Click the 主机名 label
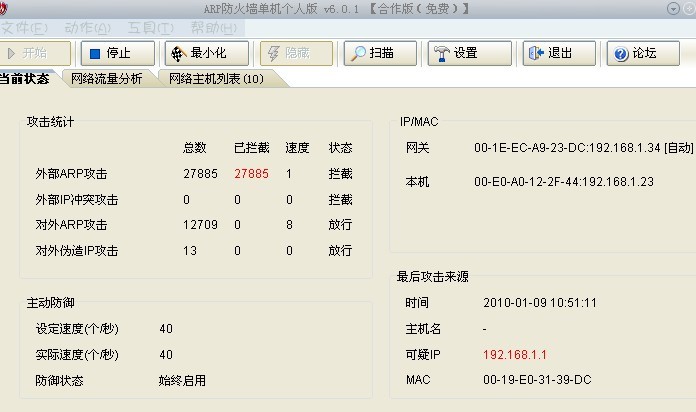Viewport: 696px width, 412px height. (423, 329)
